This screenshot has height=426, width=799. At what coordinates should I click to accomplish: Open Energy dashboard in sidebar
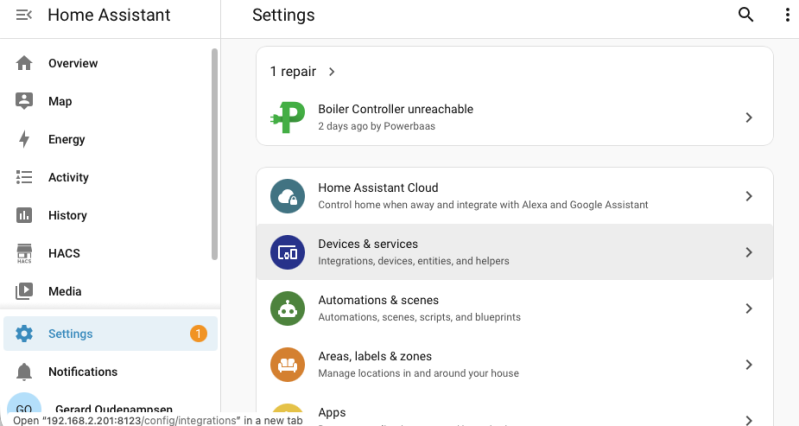[x=110, y=139]
